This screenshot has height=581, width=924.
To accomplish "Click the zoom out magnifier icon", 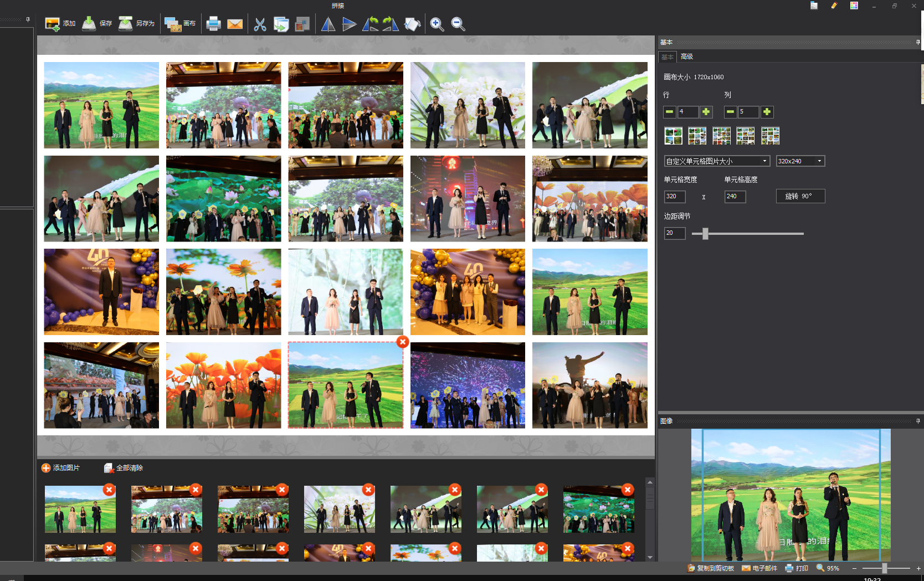I will tap(458, 24).
